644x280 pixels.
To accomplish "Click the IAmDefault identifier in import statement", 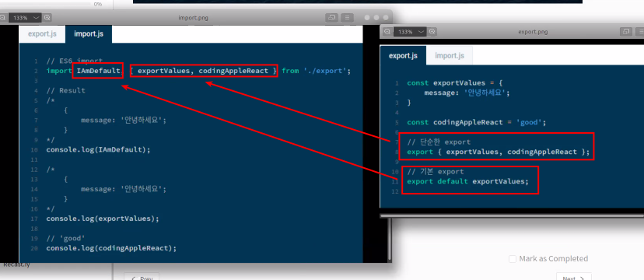I will [x=99, y=71].
